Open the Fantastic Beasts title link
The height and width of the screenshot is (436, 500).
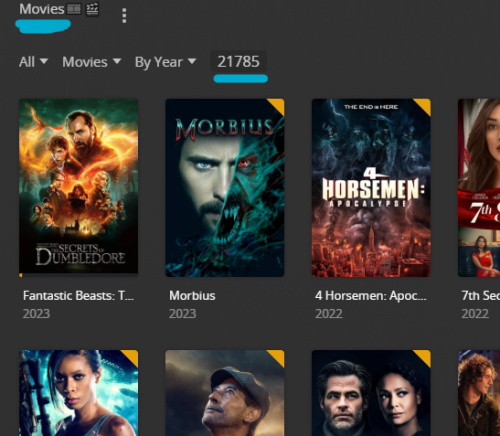(x=78, y=295)
